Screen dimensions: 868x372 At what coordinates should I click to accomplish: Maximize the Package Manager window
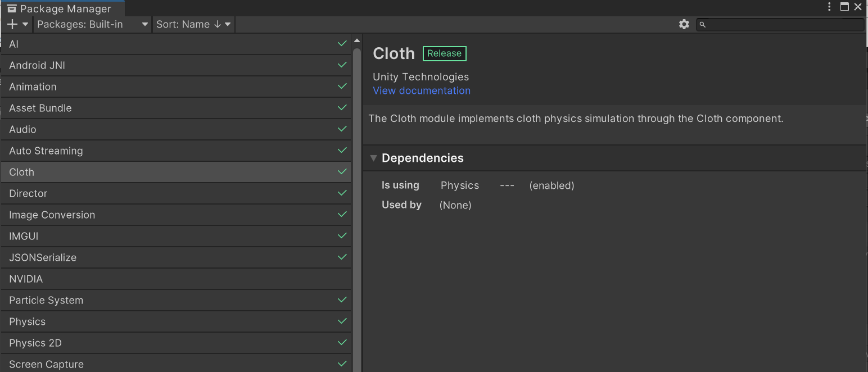point(844,7)
